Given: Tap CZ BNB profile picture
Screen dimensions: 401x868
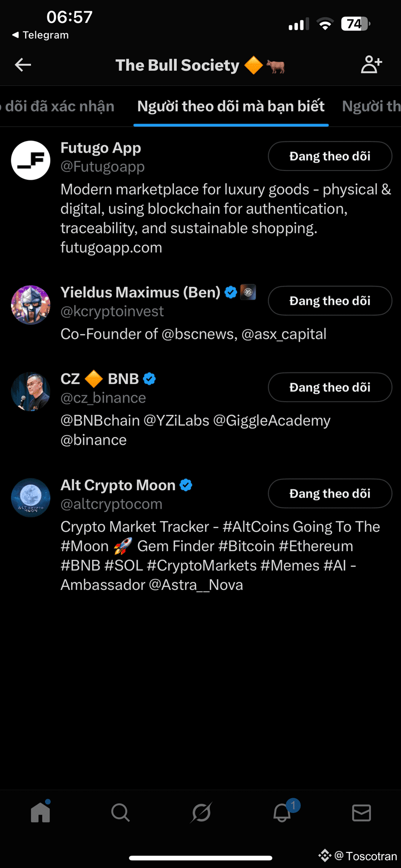Looking at the screenshot, I should point(31,392).
